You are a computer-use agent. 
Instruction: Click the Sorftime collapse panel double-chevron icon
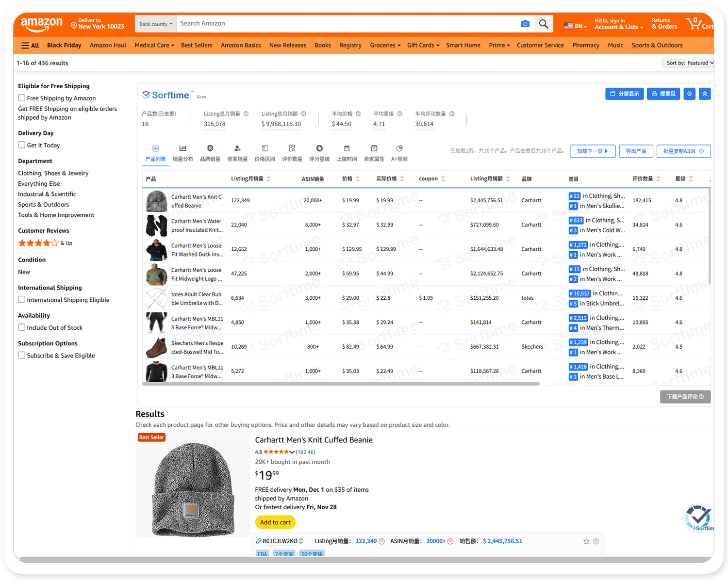click(705, 94)
